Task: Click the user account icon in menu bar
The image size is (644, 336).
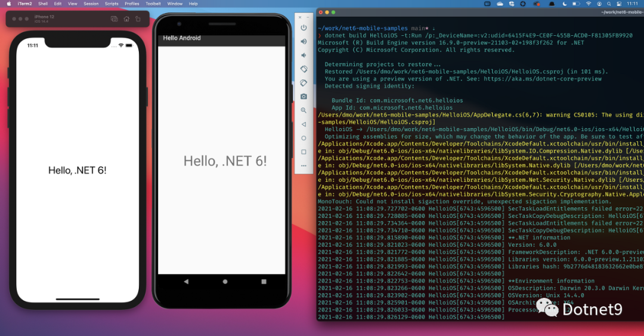Action: 599,4
